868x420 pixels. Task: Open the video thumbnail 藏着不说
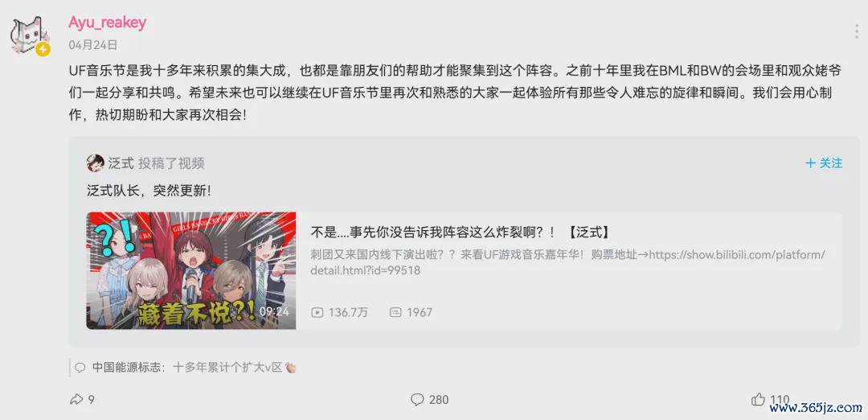pyautogui.click(x=191, y=270)
